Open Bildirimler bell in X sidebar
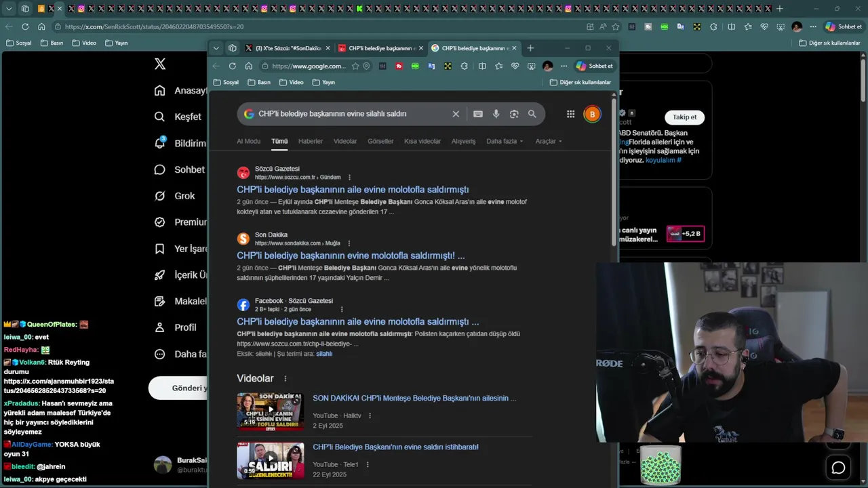This screenshot has width=868, height=488. pos(180,143)
